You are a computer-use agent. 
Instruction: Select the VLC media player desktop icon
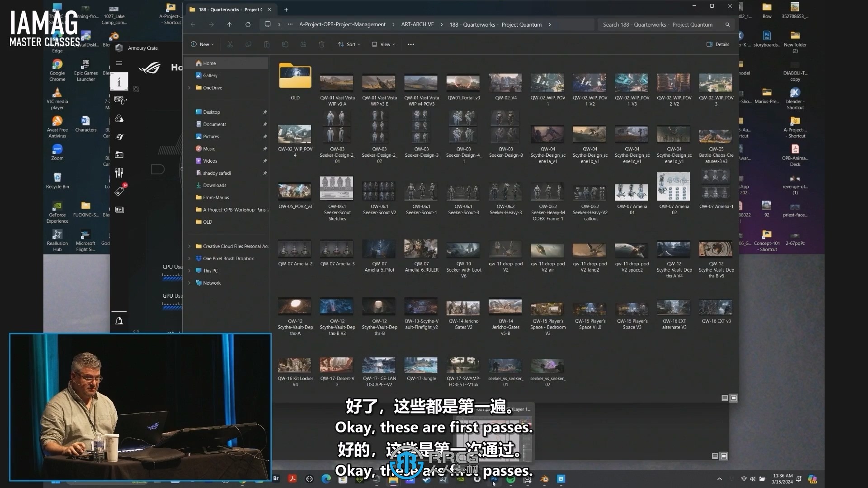coord(57,99)
